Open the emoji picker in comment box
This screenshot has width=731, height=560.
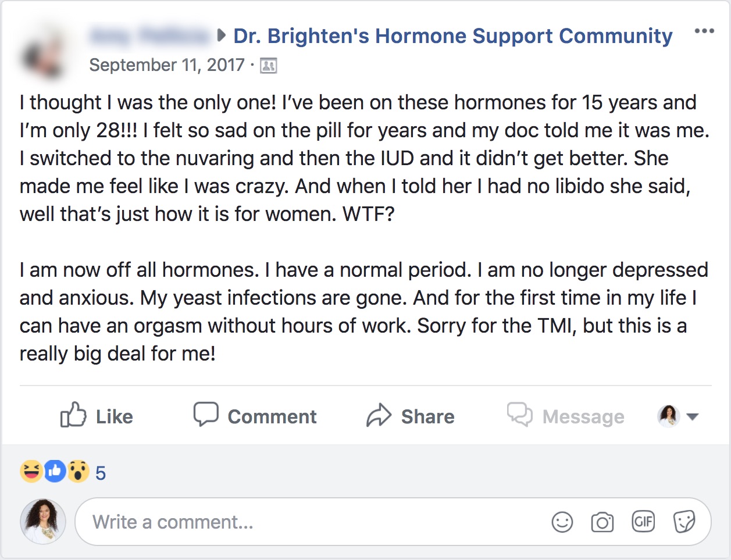coord(562,522)
